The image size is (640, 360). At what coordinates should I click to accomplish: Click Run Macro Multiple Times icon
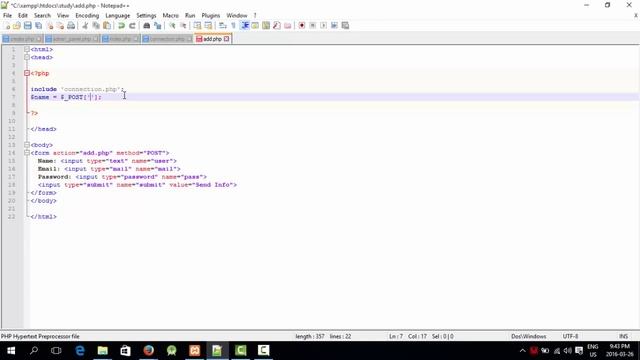click(x=334, y=26)
